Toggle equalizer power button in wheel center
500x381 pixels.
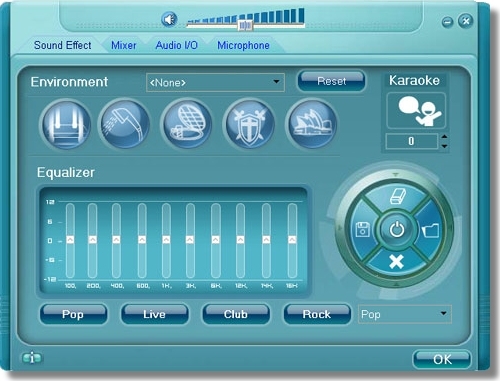pos(397,230)
